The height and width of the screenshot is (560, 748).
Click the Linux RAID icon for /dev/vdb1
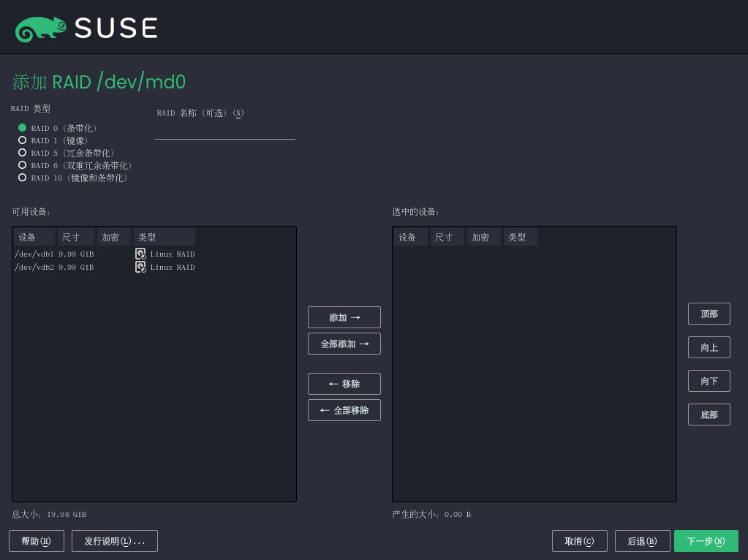pyautogui.click(x=140, y=254)
